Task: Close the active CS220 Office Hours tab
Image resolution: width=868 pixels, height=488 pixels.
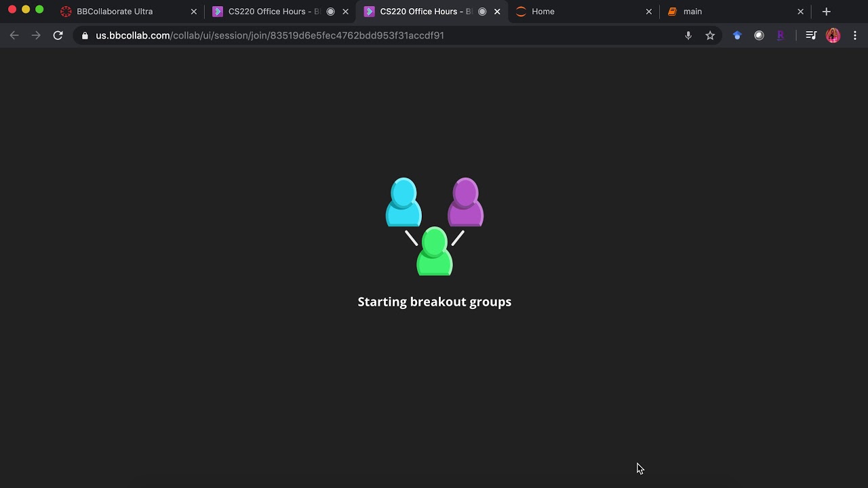Action: pos(497,12)
